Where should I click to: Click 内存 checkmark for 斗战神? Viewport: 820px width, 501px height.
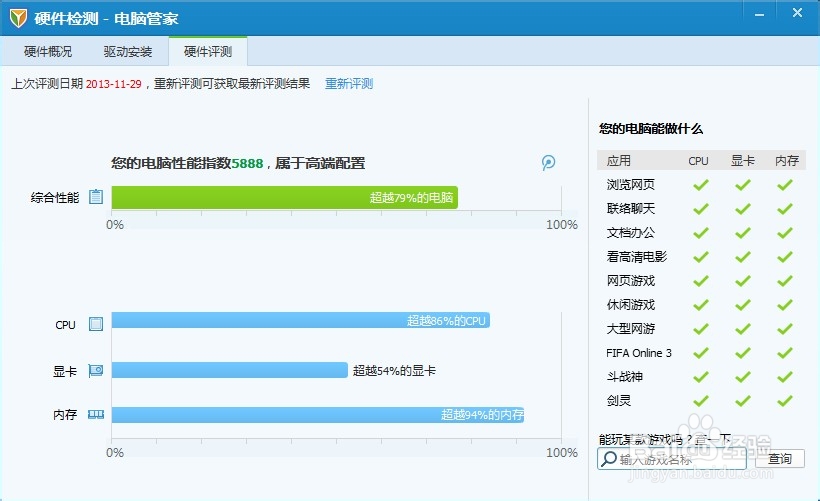[x=784, y=377]
